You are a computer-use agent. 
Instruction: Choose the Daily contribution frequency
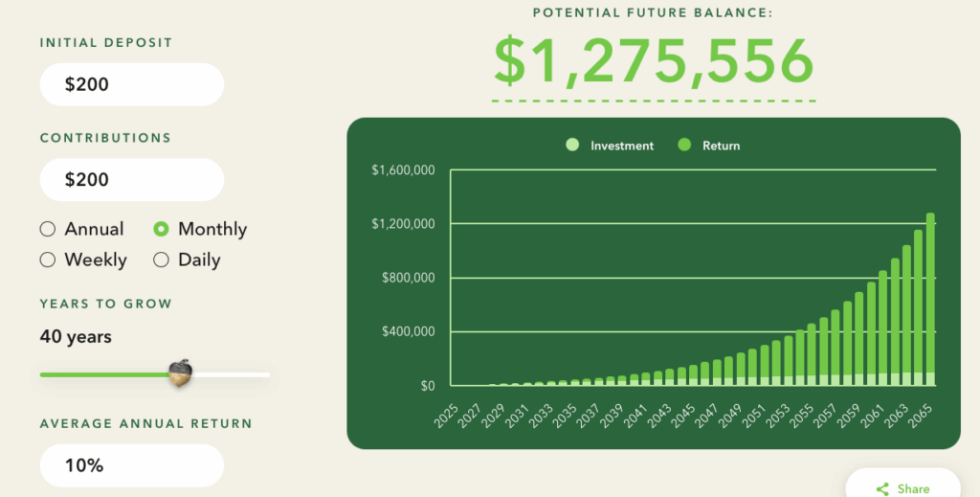click(162, 260)
